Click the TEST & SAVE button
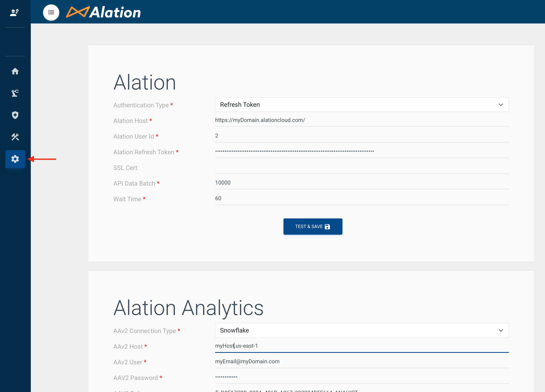 tap(313, 227)
